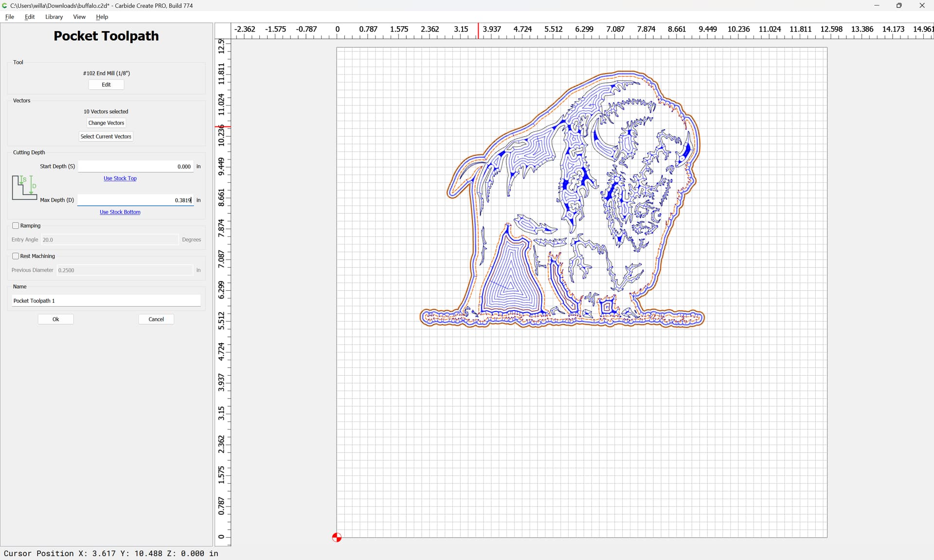934x560 pixels.
Task: Open the View menu
Action: pos(79,17)
